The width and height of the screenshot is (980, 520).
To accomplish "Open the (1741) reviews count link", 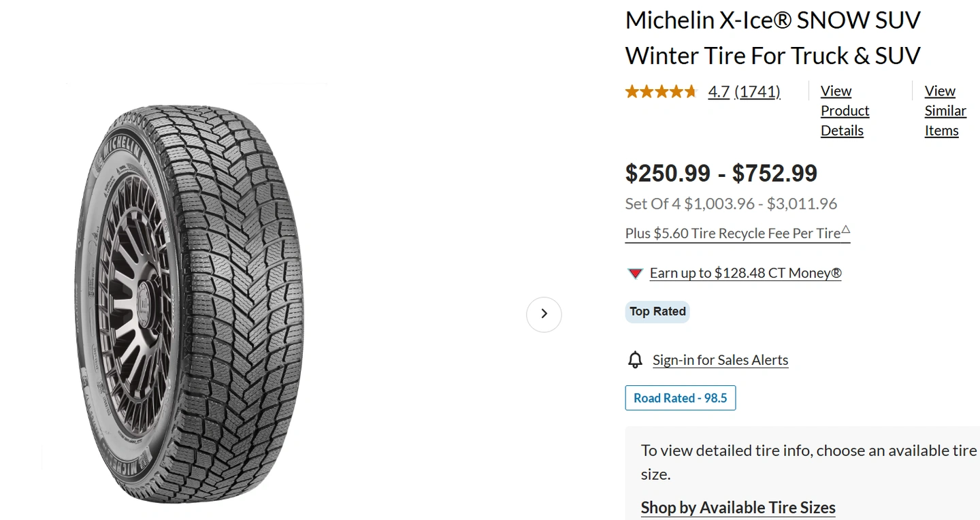I will [757, 91].
